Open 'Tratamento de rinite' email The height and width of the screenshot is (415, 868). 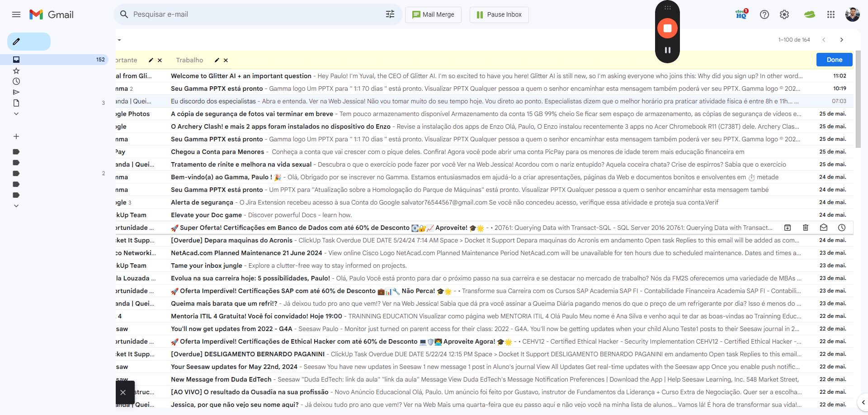point(485,164)
